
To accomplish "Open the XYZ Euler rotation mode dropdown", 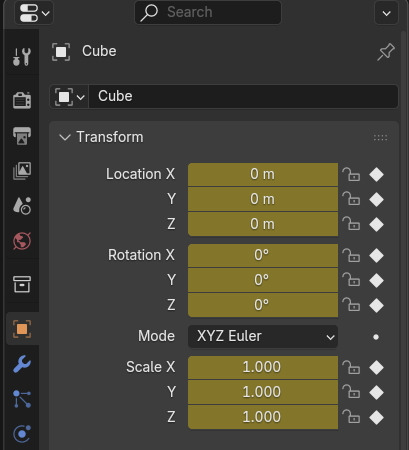I will [263, 336].
